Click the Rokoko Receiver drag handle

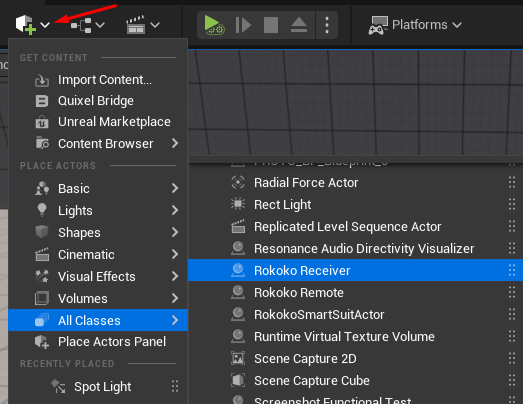coord(512,270)
